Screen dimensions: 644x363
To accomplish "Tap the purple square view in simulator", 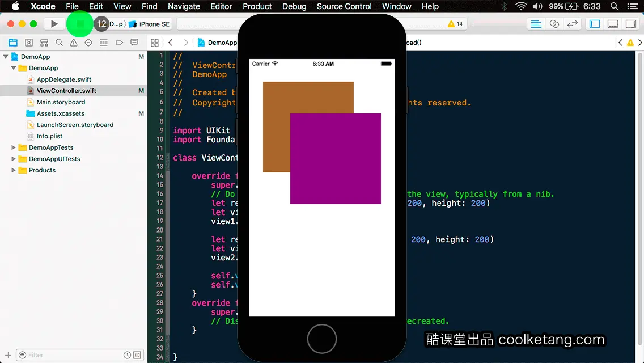I will [x=336, y=159].
